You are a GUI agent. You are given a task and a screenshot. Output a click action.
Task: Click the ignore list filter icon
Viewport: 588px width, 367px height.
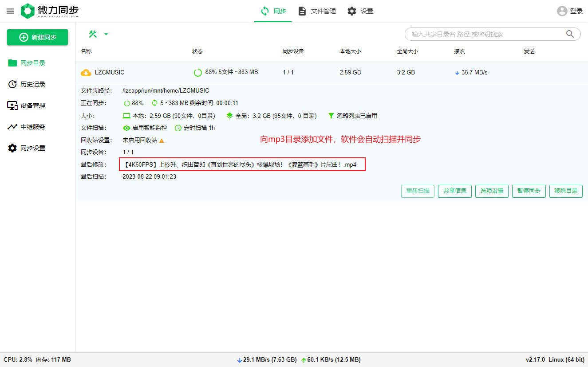pos(331,116)
